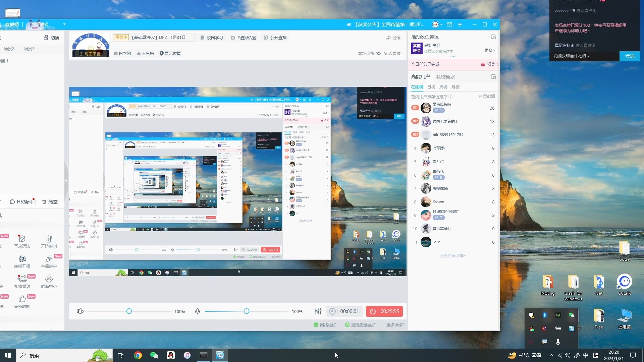Open the audio mixer settings icon
Screen dimensions: 644x362
point(318,311)
